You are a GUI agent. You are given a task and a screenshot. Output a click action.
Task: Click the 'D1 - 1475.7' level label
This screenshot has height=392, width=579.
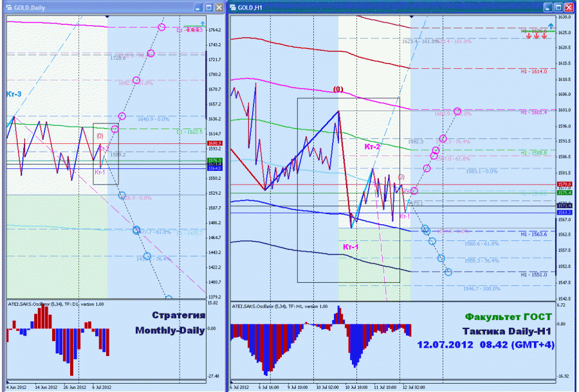click(189, 233)
